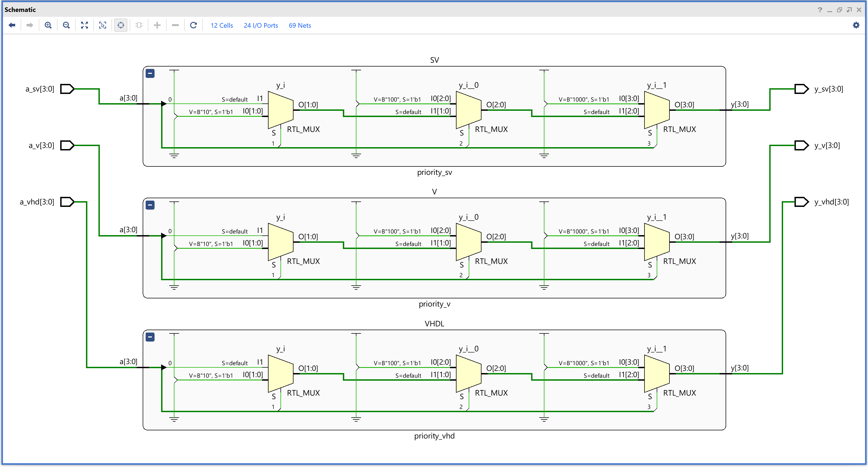
Task: Click the minus collapse icon in toolbar
Action: click(x=175, y=25)
